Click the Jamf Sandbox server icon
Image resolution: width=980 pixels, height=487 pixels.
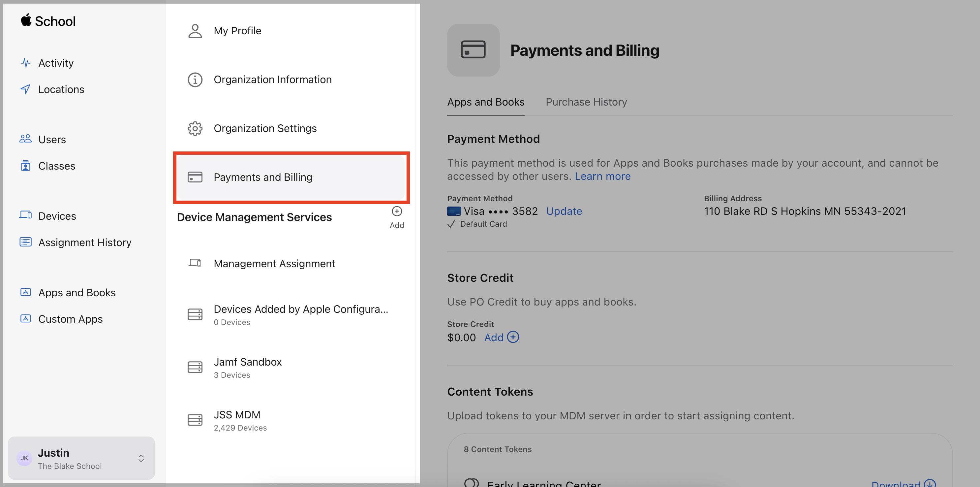195,367
